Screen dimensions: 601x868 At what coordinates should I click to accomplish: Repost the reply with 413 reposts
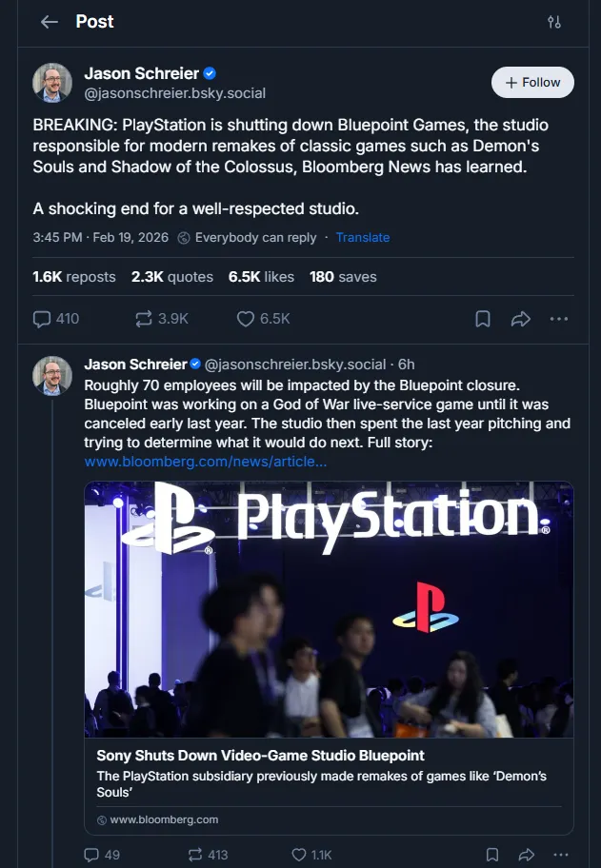pyautogui.click(x=193, y=855)
